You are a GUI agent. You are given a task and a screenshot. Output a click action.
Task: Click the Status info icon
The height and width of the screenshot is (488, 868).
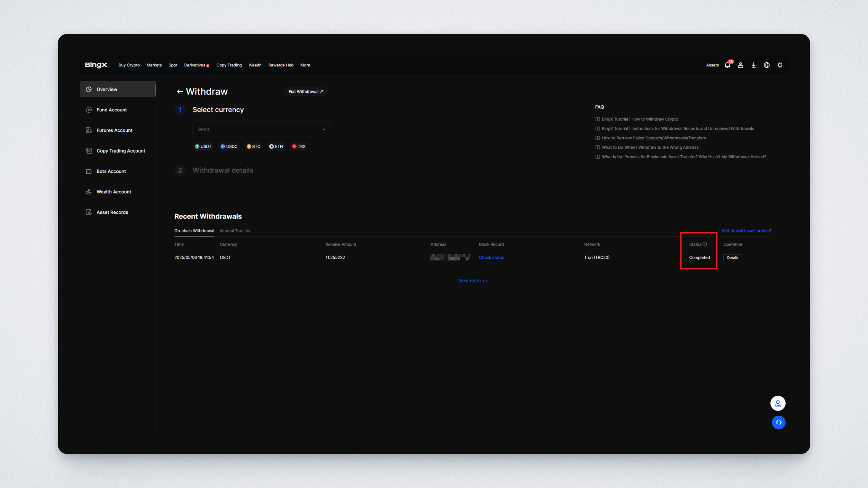[x=705, y=244]
